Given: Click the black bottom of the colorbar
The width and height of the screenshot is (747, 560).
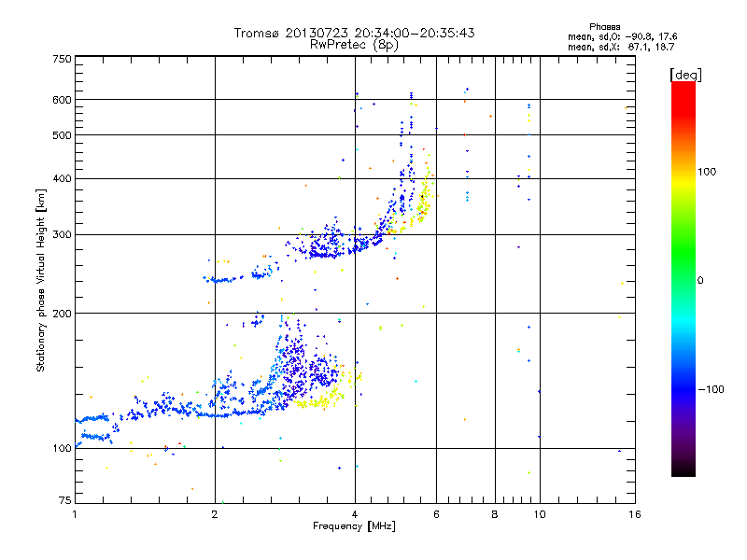Looking at the screenshot, I should [684, 470].
